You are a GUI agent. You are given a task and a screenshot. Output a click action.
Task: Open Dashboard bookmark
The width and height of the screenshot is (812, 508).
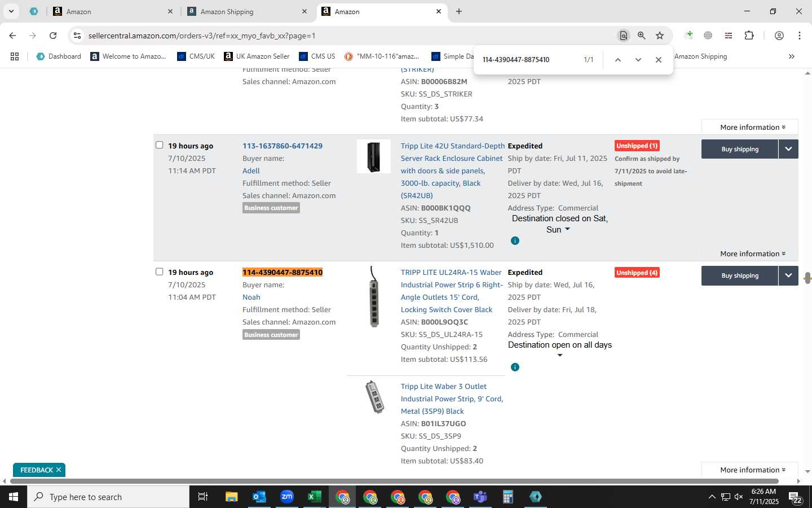click(59, 56)
